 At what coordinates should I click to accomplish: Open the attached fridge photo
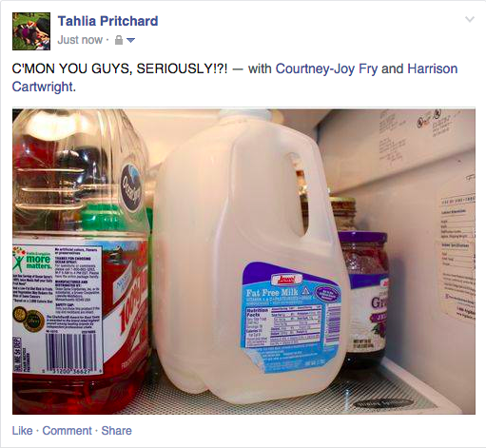[x=243, y=262]
